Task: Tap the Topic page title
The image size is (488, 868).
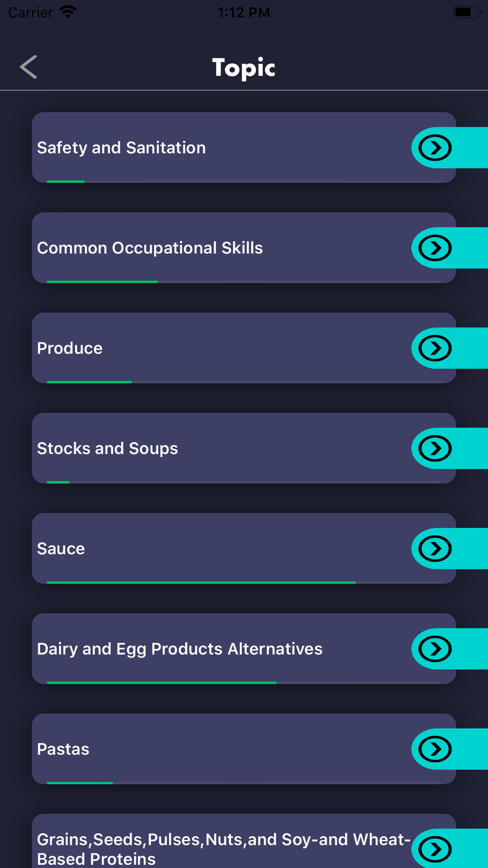Action: pyautogui.click(x=244, y=67)
